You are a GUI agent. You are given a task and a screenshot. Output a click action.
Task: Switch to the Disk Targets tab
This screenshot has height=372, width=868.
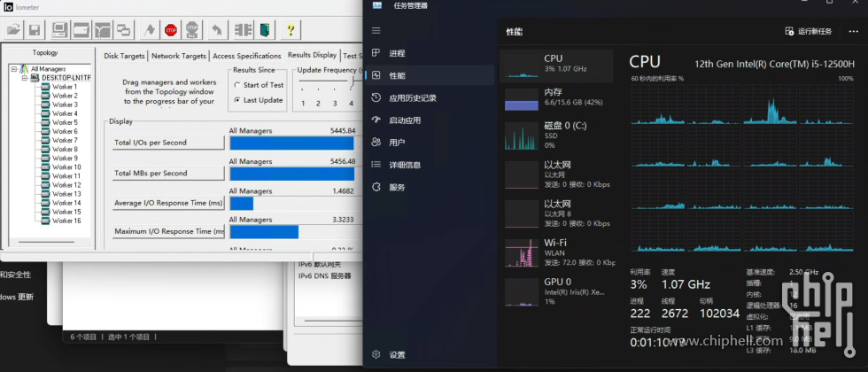(x=125, y=56)
